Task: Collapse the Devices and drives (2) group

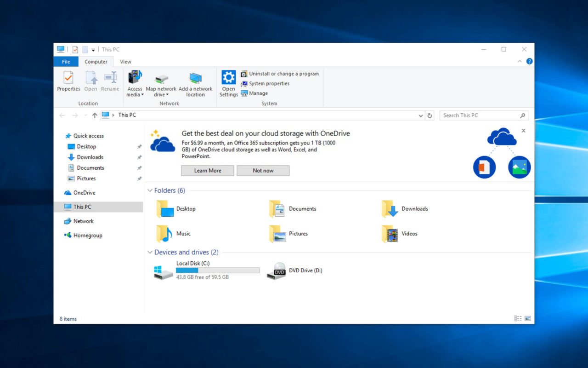Action: pyautogui.click(x=150, y=252)
